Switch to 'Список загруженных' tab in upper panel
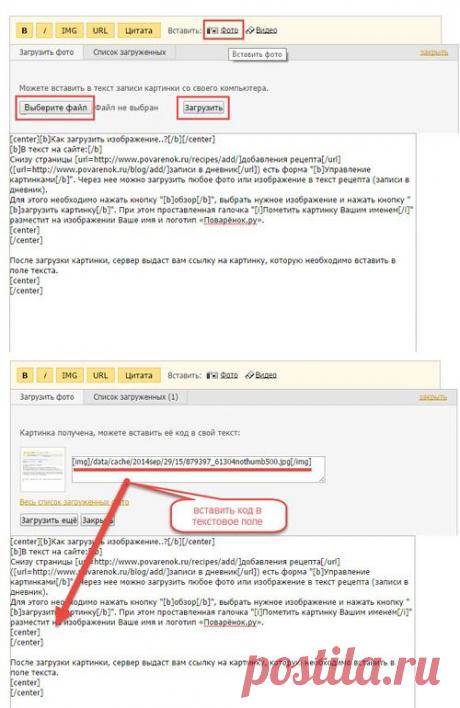 click(x=130, y=52)
